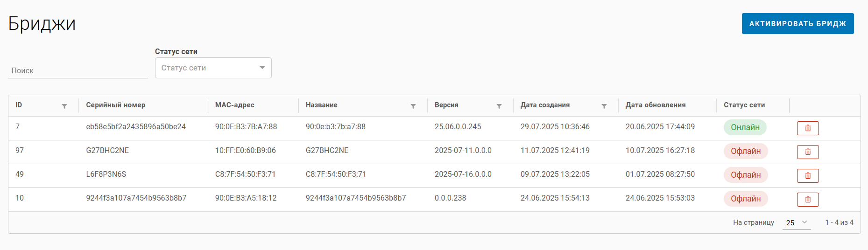This screenshot has width=868, height=250.
Task: Open the Название column filter icon
Action: pyautogui.click(x=413, y=106)
